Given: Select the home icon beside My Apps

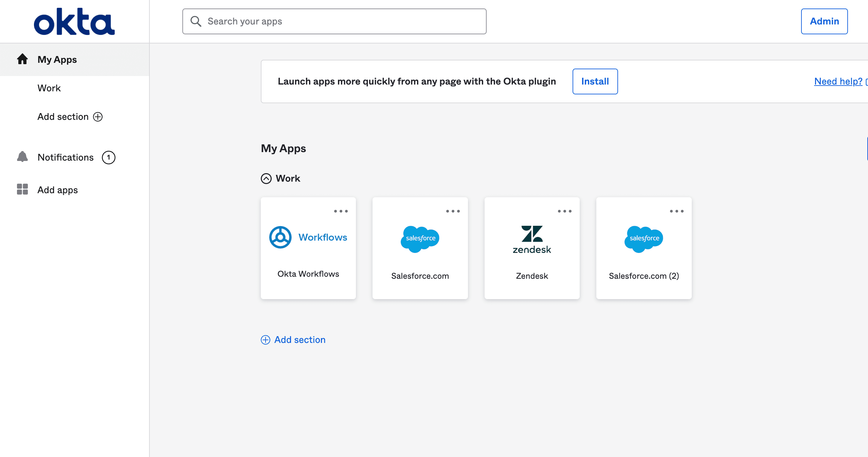Looking at the screenshot, I should coord(22,59).
